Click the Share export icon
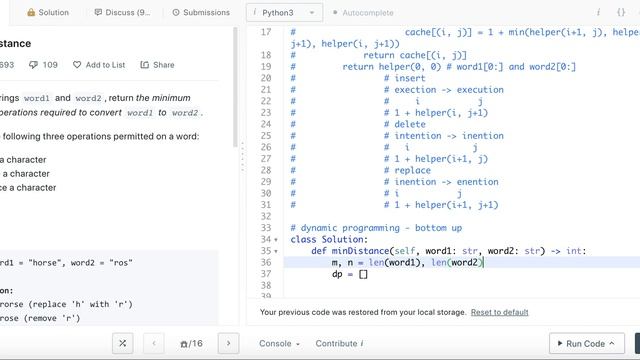This screenshot has height=360, width=640. tap(144, 65)
